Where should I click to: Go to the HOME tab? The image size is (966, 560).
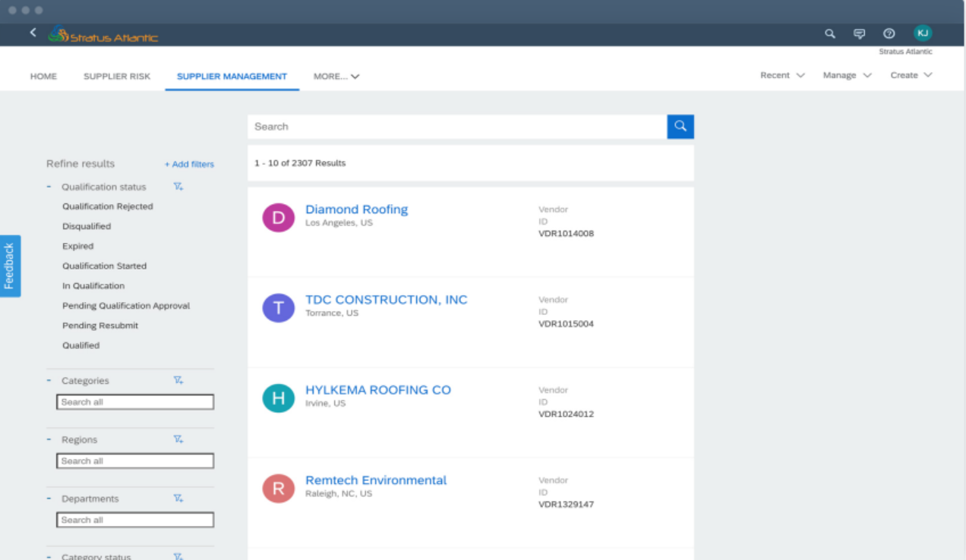click(43, 76)
